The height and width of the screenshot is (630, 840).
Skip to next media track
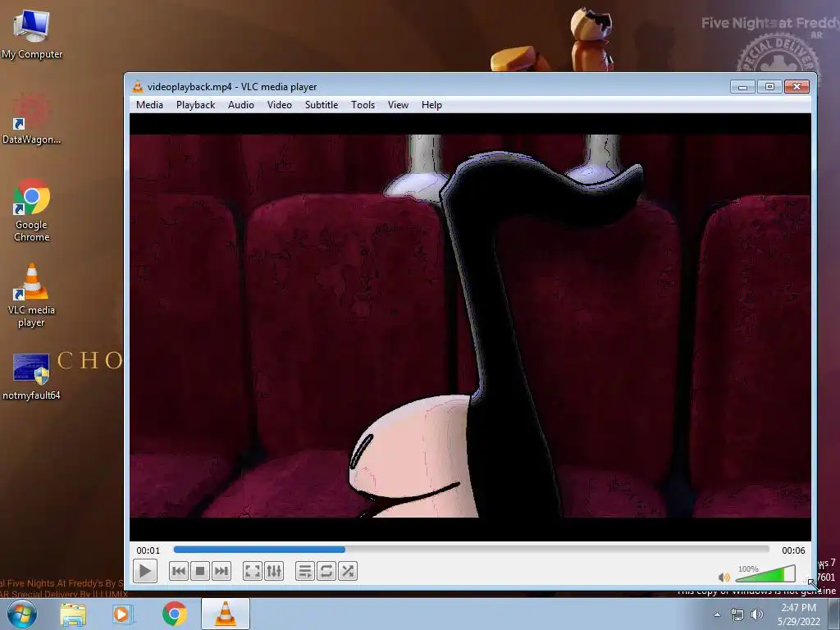[221, 571]
